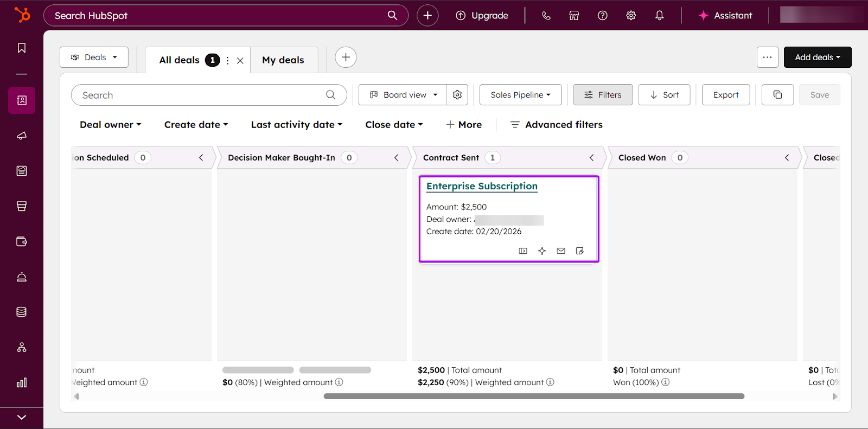Click the Sort button

pos(665,95)
